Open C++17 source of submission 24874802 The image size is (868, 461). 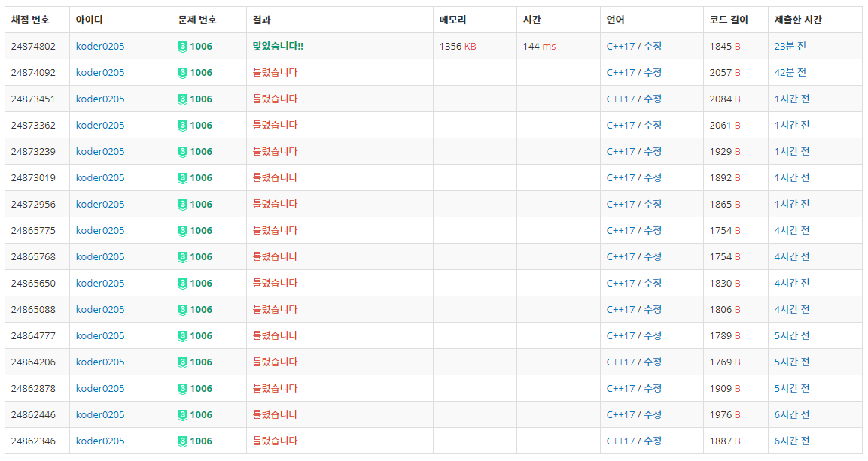pyautogui.click(x=620, y=47)
